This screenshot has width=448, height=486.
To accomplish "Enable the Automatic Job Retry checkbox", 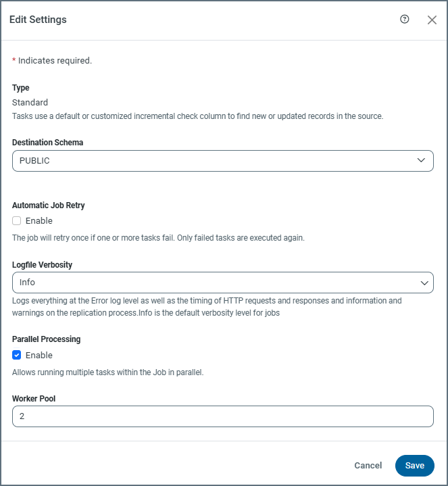I will 17,221.
